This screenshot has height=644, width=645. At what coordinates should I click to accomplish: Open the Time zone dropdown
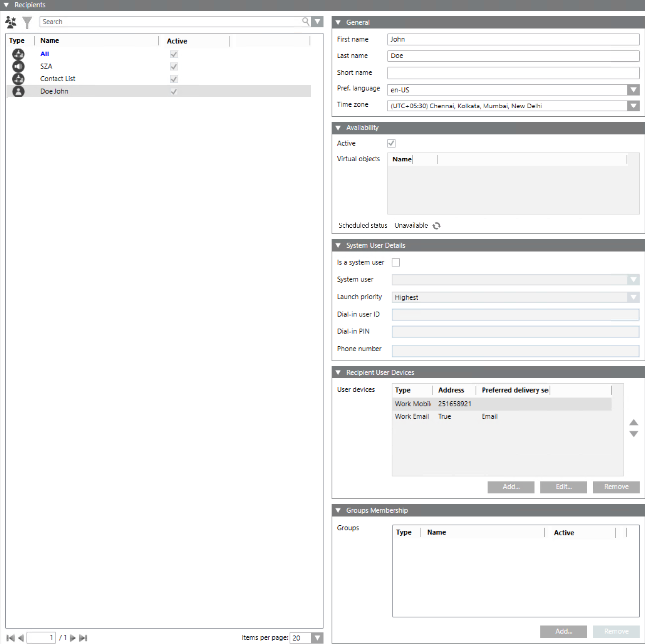pos(633,106)
